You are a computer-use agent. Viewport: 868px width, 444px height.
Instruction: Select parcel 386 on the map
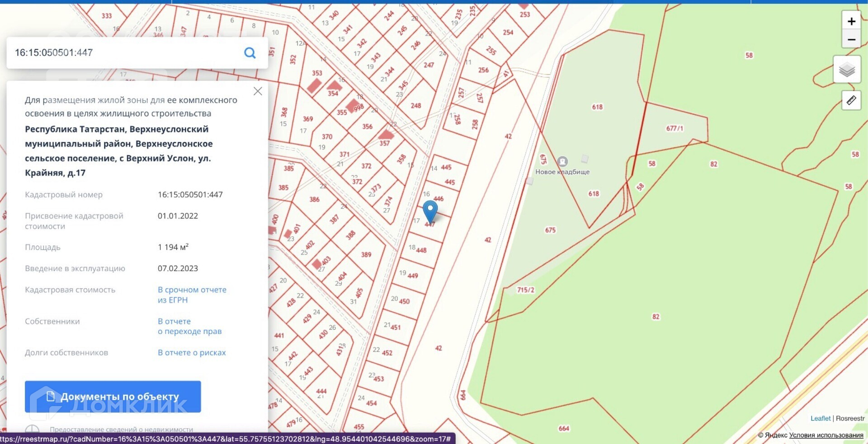(315, 199)
